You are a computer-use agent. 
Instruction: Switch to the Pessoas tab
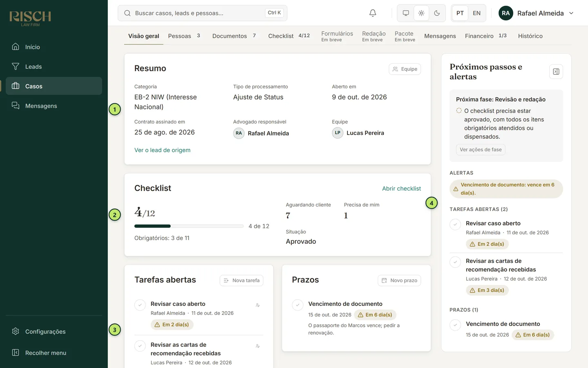click(x=184, y=36)
